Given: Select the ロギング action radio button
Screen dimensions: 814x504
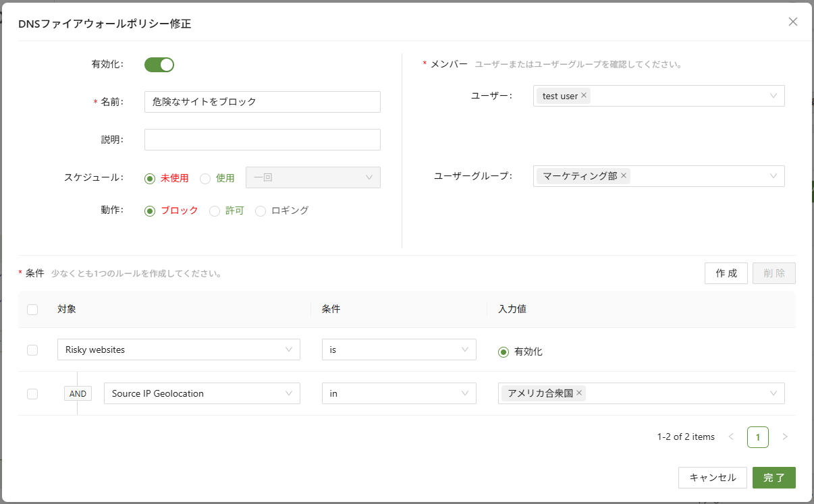Looking at the screenshot, I should (261, 211).
